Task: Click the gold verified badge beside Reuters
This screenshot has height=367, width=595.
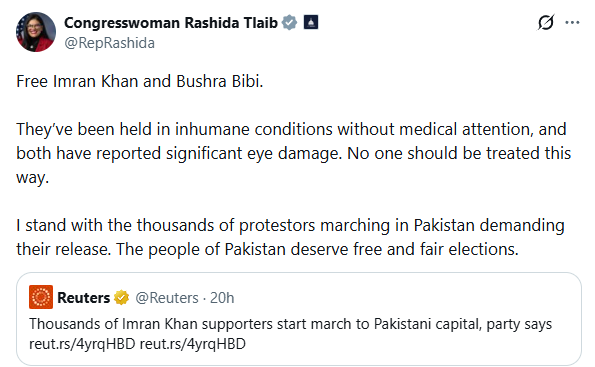Action: [121, 298]
